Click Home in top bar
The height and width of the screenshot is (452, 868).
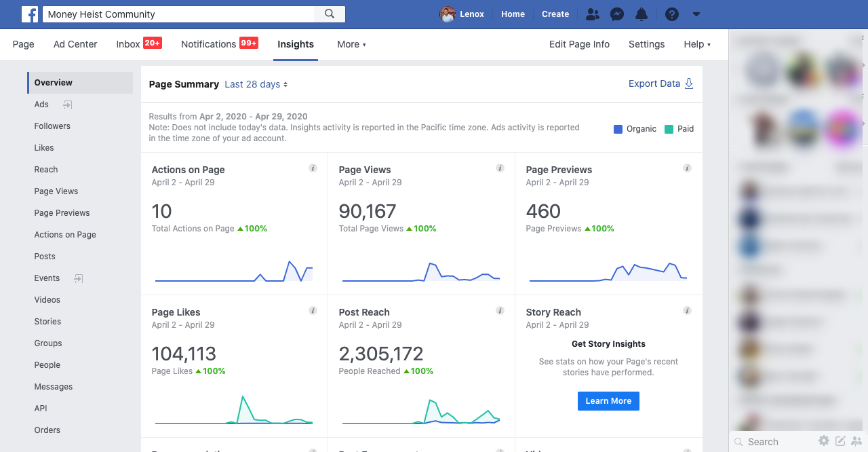coord(513,14)
